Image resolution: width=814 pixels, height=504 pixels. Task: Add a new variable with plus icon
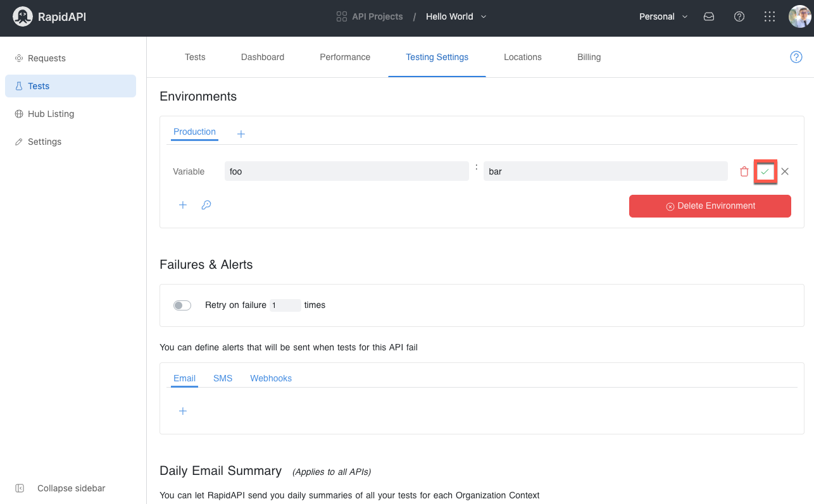pos(183,205)
